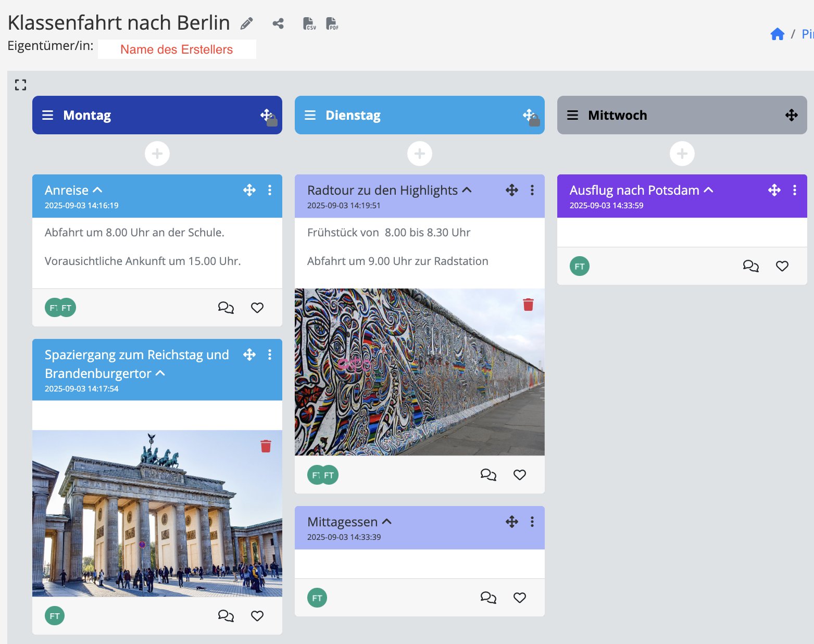Collapse the Mittagessen card
The height and width of the screenshot is (644, 814).
tap(387, 522)
